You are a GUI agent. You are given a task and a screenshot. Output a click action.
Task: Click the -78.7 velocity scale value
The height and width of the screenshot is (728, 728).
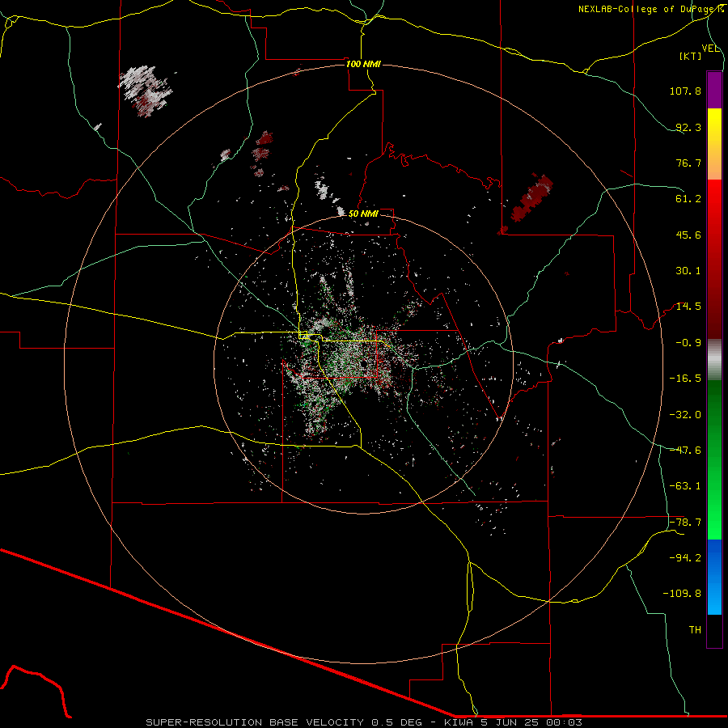tap(685, 523)
